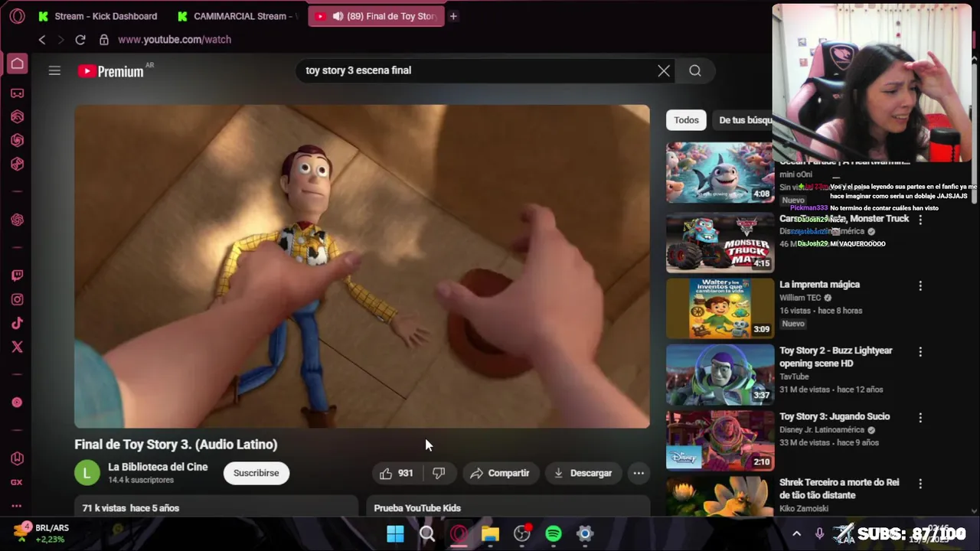Open the GX Control hexagon sidebar icon
The width and height of the screenshot is (980, 551).
point(17,458)
